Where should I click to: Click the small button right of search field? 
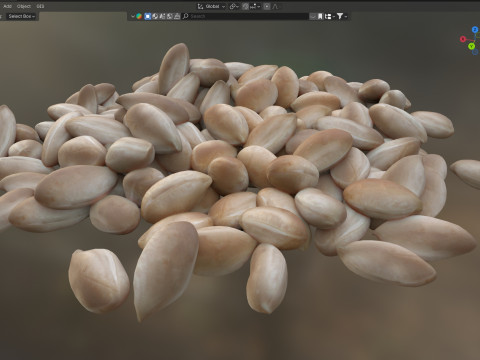pos(313,16)
